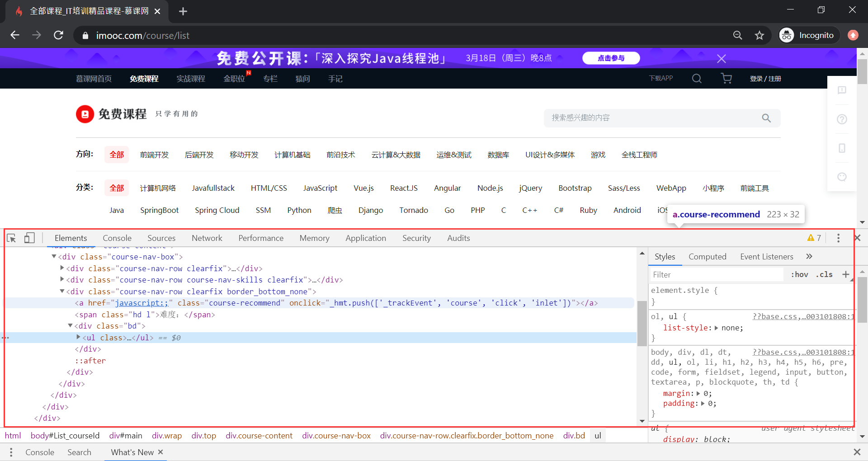
Task: Click the browser forward arrow
Action: point(37,35)
